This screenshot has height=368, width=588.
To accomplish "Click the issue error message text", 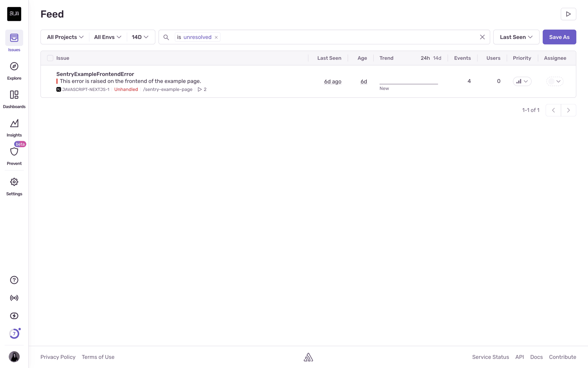I will (x=130, y=81).
